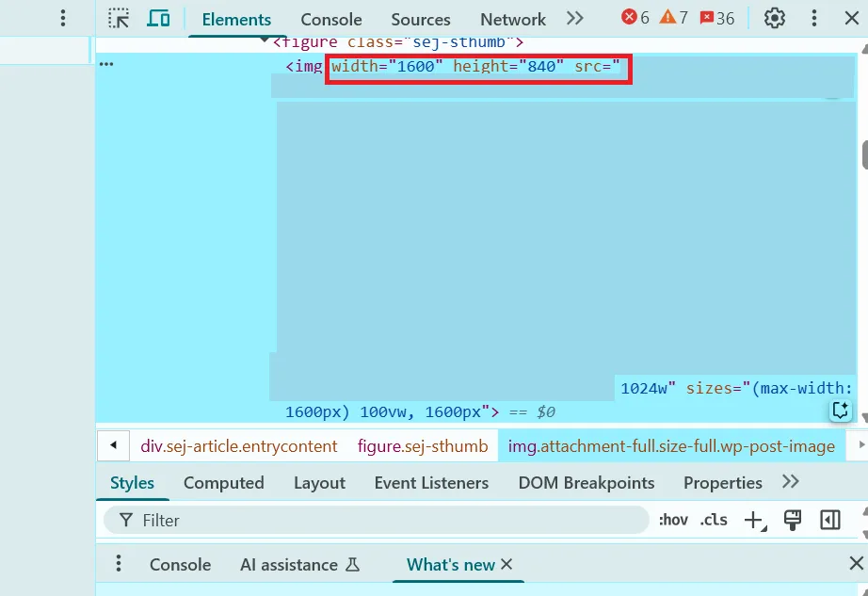Click the paint roller rendering emulation icon
868x596 pixels.
tap(793, 520)
